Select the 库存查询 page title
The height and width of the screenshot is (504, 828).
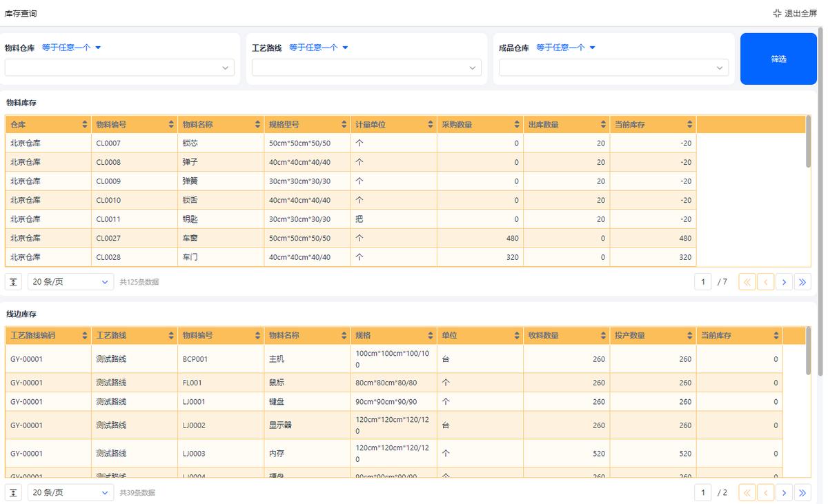[21, 13]
